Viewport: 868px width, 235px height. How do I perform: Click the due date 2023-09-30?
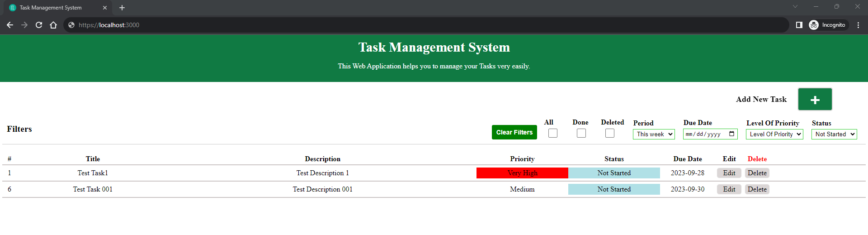687,189
